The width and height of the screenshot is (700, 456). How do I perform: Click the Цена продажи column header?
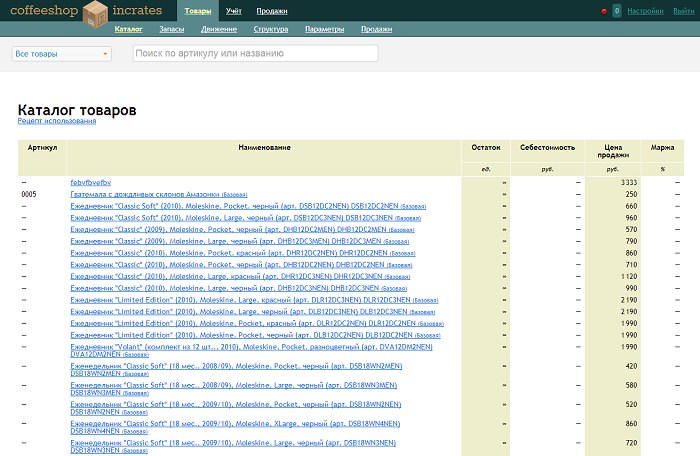click(x=613, y=151)
